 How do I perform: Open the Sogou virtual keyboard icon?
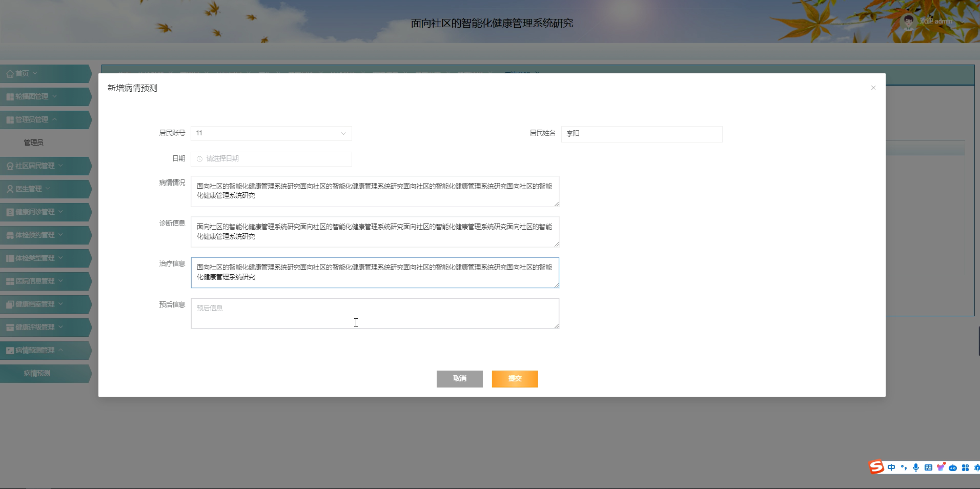(x=928, y=467)
